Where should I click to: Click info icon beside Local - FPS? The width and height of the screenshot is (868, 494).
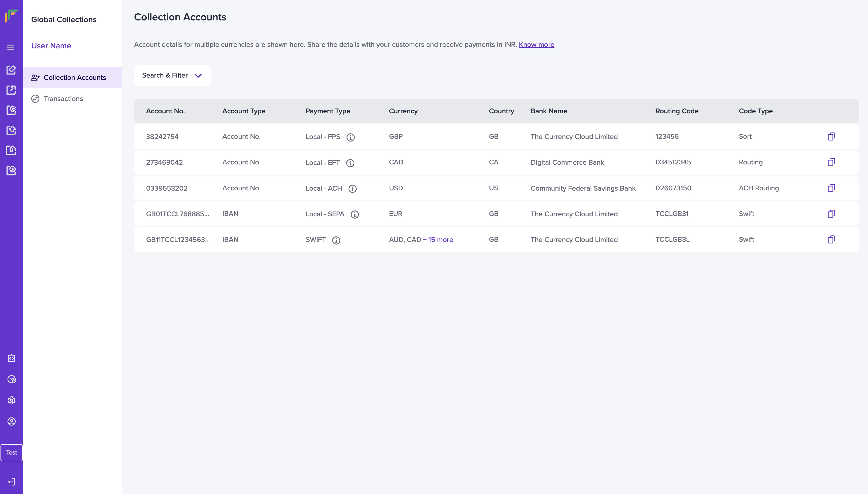(x=351, y=137)
